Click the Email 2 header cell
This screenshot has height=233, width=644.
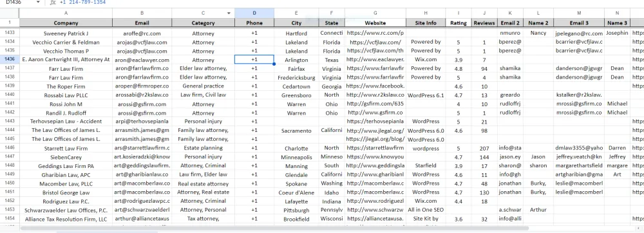[510, 23]
